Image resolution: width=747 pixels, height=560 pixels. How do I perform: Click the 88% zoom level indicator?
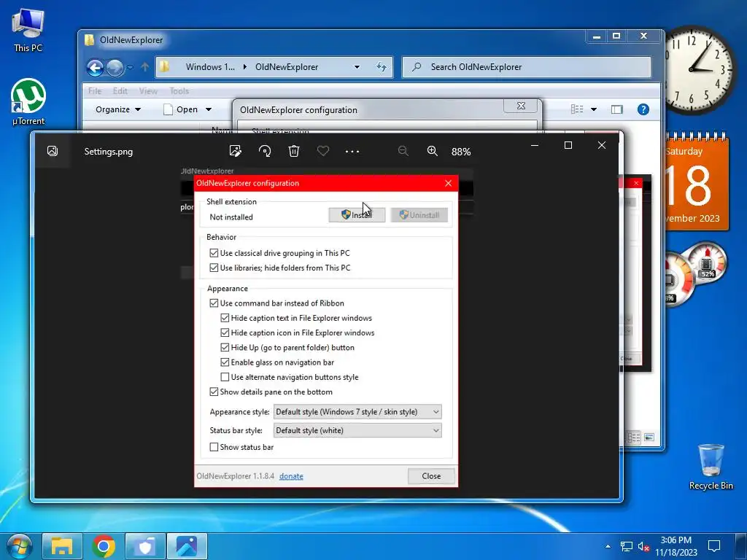(x=461, y=152)
